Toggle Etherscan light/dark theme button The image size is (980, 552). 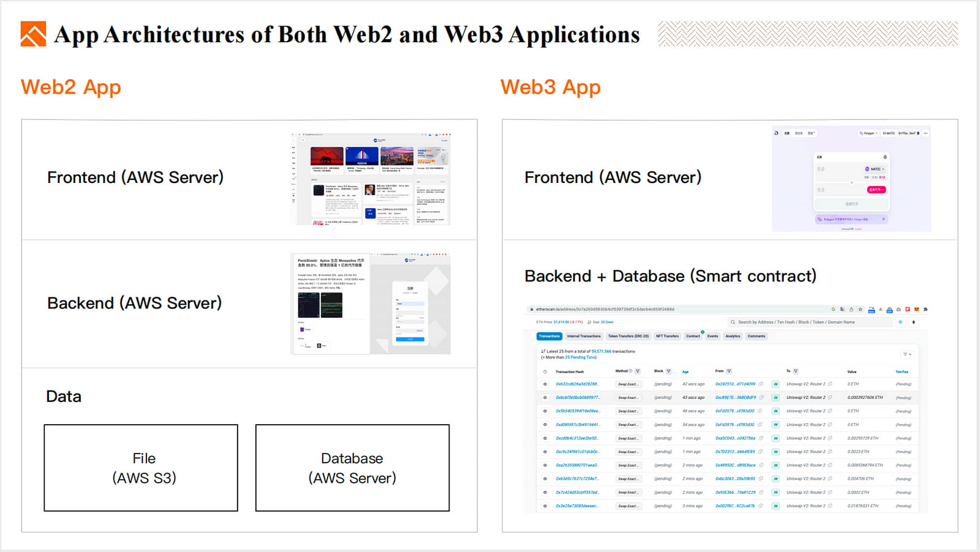[x=900, y=322]
